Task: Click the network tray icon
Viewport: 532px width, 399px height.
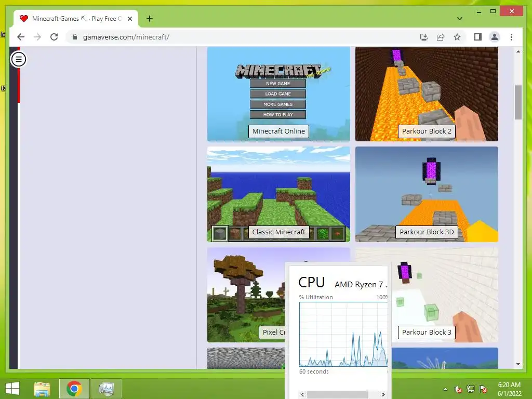Action: (470, 389)
